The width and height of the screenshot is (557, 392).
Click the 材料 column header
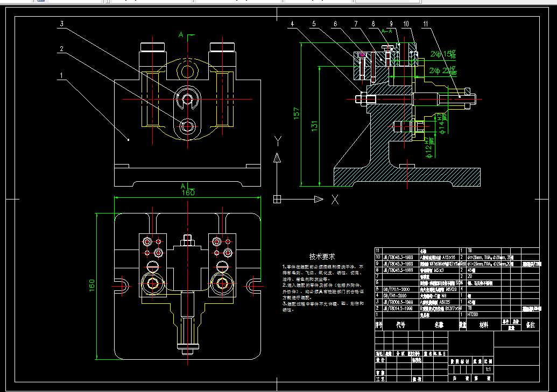click(x=483, y=325)
